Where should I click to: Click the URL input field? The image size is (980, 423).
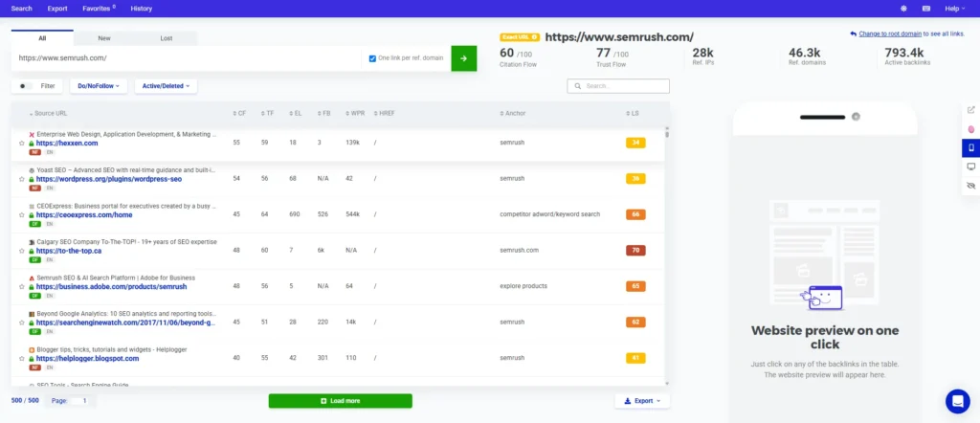point(187,58)
